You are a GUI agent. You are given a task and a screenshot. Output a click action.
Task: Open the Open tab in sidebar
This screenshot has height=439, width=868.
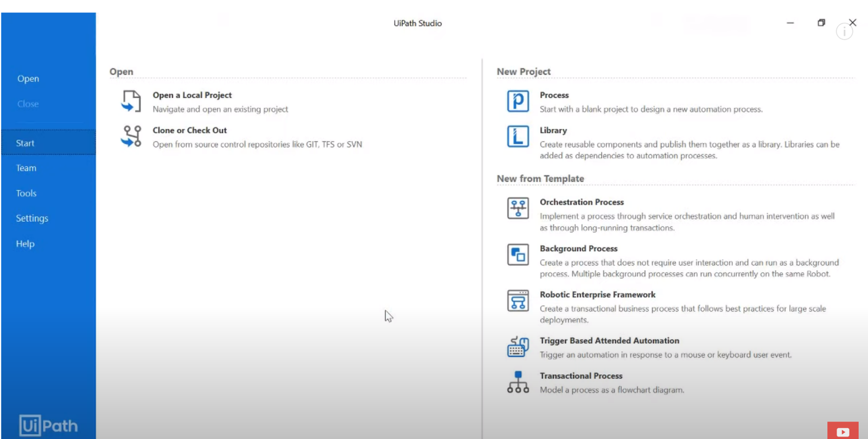[28, 79]
